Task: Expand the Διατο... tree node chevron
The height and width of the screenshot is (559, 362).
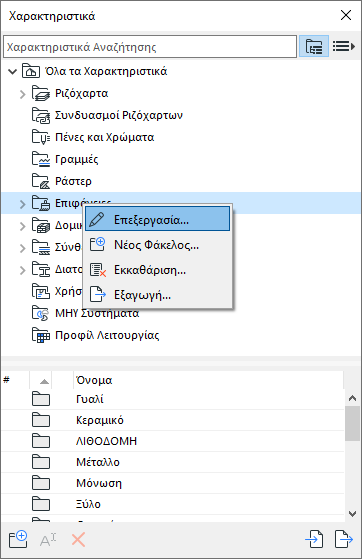Action: pos(23,270)
